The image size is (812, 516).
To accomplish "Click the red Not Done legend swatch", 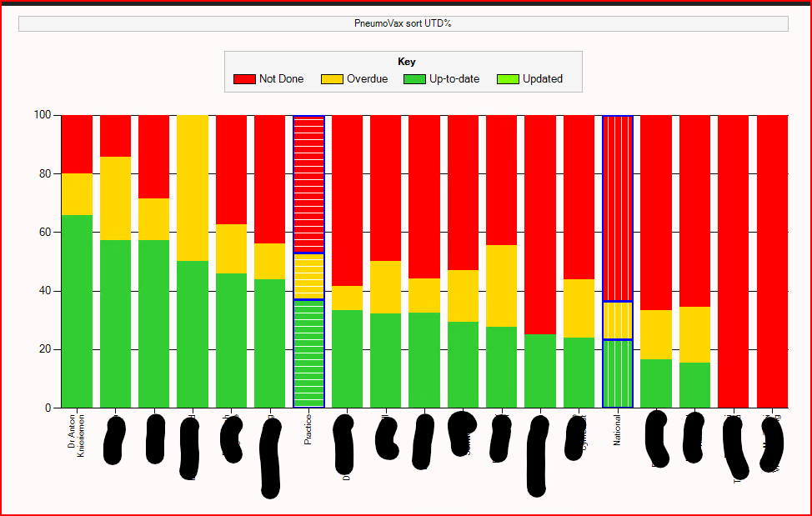I will [x=244, y=79].
